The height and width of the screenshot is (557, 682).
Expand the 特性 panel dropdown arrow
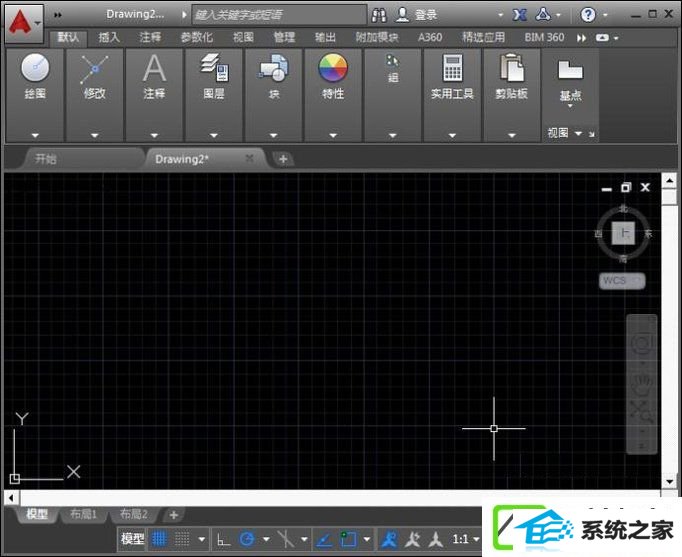click(333, 135)
